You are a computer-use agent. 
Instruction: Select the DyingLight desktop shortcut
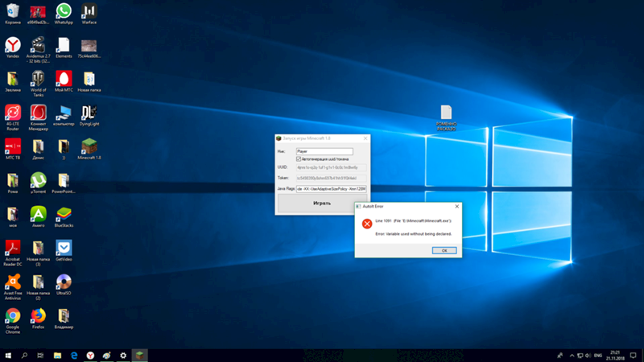point(89,115)
